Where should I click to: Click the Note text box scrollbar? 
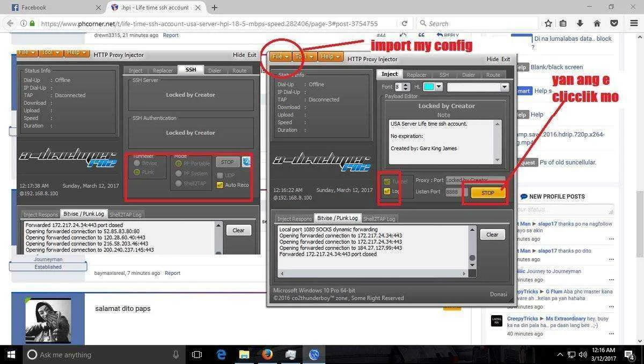point(497,142)
